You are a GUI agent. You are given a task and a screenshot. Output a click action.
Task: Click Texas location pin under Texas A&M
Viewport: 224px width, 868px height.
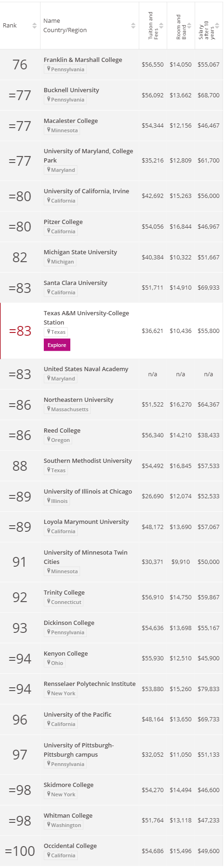coord(49,332)
